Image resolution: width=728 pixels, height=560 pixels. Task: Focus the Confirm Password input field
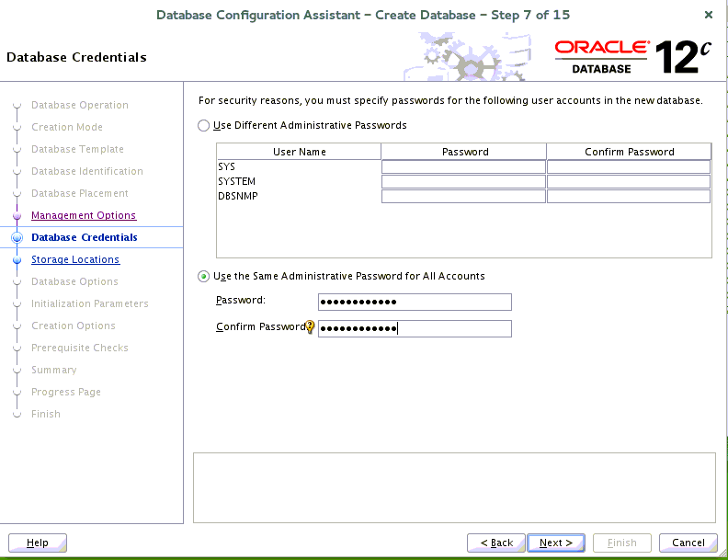pyautogui.click(x=415, y=328)
